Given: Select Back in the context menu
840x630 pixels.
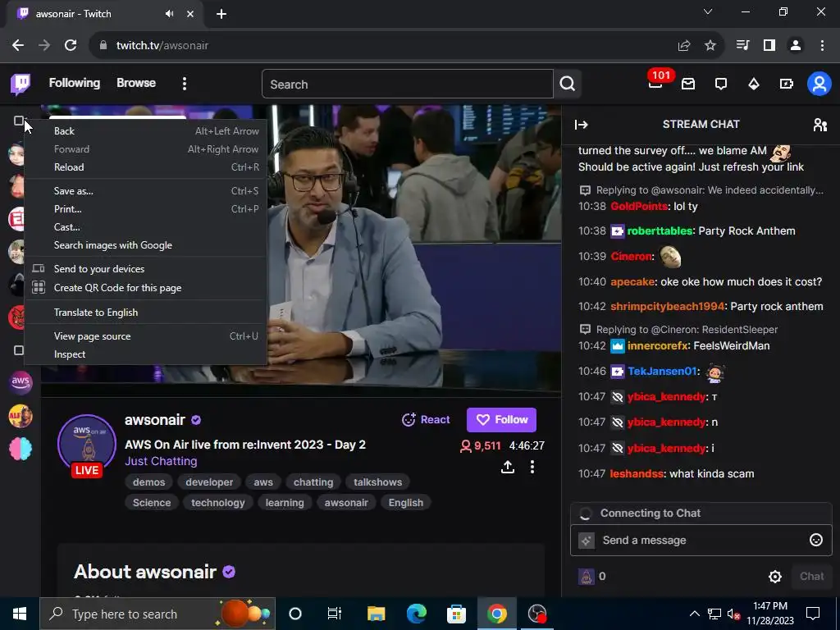Looking at the screenshot, I should pyautogui.click(x=146, y=131).
